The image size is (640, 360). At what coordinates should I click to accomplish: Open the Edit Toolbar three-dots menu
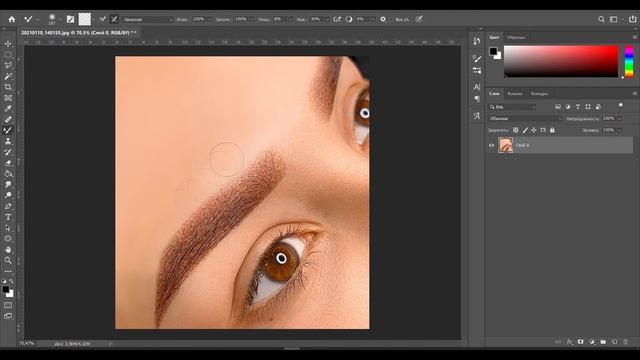(x=8, y=271)
